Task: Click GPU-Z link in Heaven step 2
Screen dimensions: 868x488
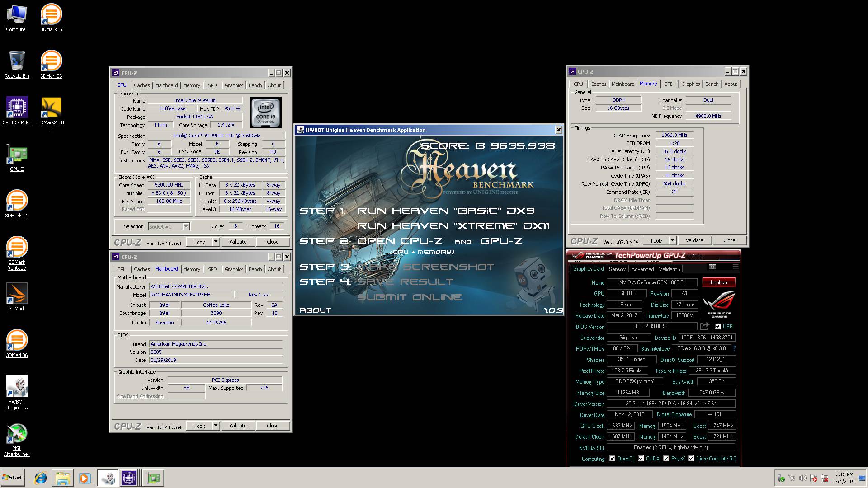Action: pos(501,241)
